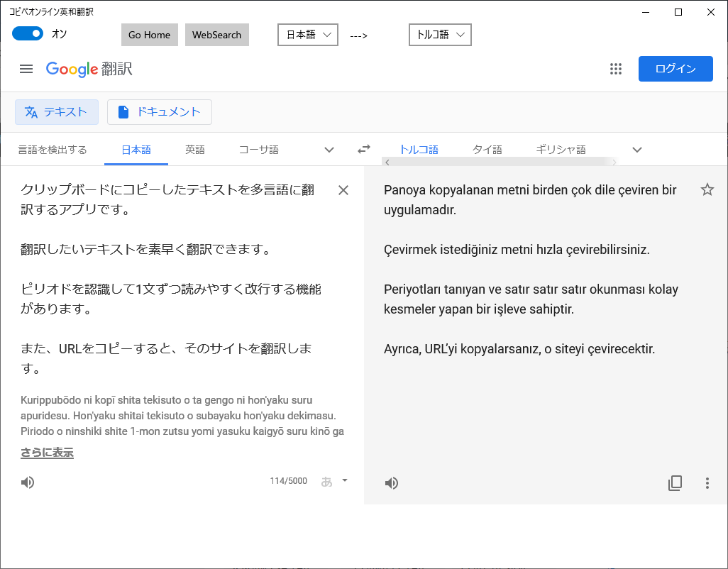Open the Google hamburger main menu
The image size is (728, 569).
tap(26, 69)
